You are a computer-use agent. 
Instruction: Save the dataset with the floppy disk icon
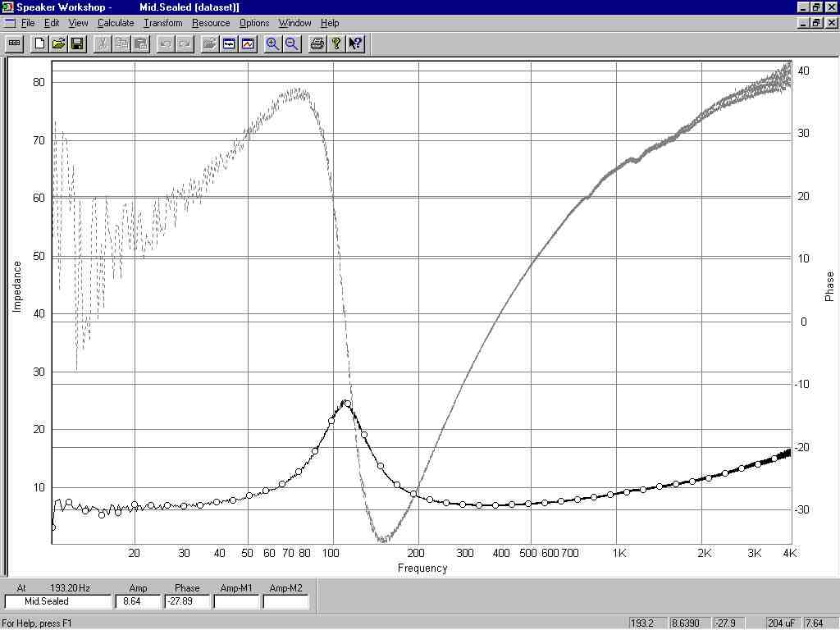pyautogui.click(x=77, y=43)
